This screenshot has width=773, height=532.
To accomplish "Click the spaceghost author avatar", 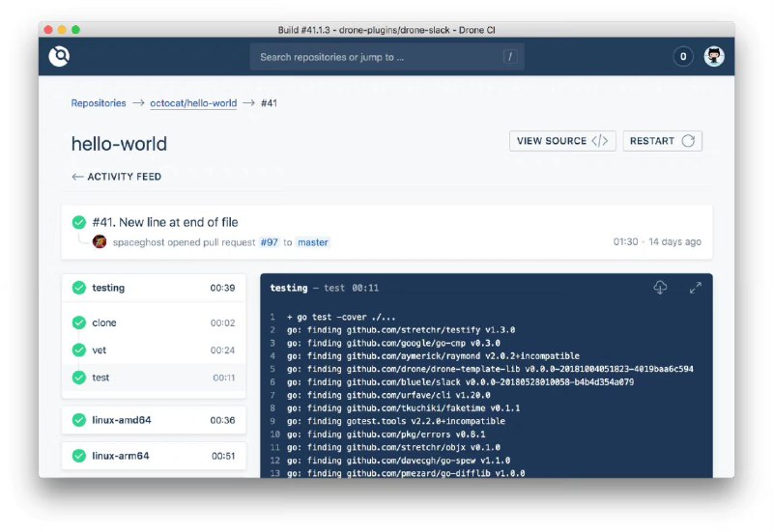I will coord(100,242).
